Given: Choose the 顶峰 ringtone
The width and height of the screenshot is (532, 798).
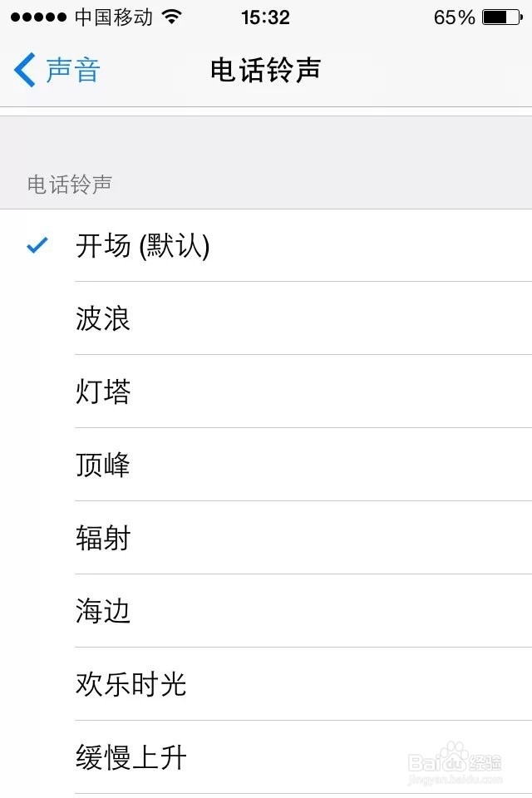Looking at the screenshot, I should point(103,465).
